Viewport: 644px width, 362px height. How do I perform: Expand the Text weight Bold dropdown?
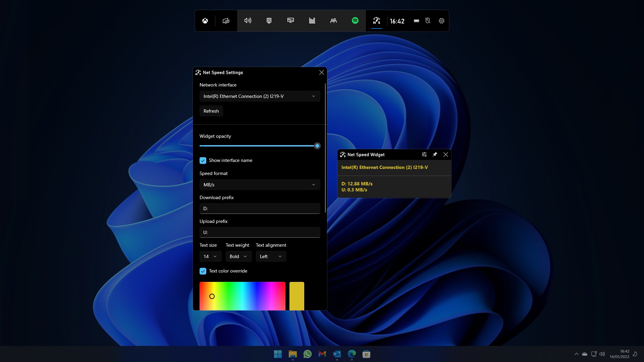[x=238, y=256]
